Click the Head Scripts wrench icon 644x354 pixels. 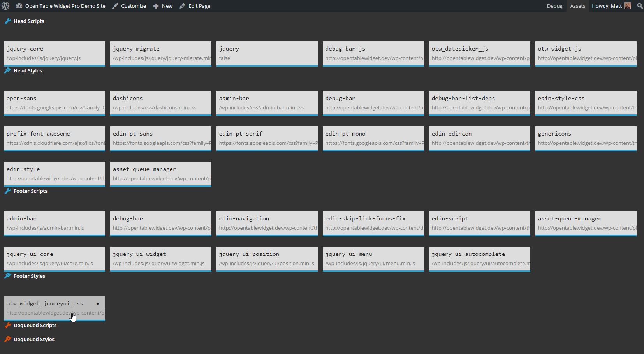(7, 21)
